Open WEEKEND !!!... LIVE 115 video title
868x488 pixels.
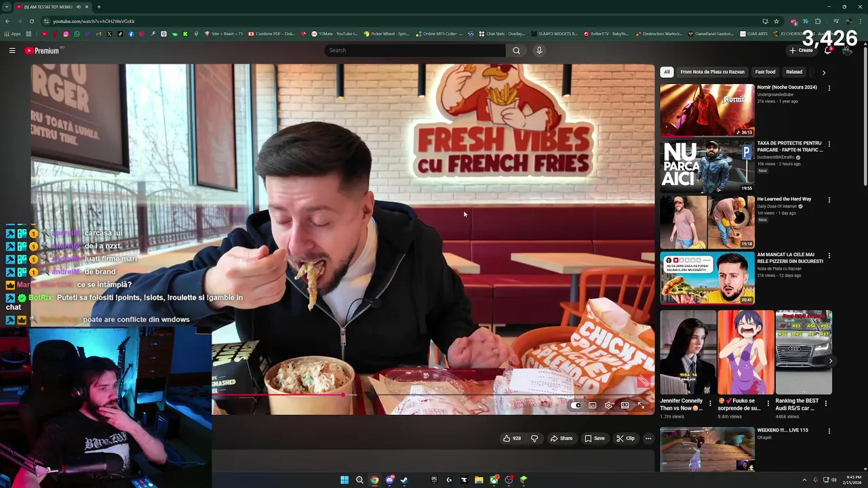[783, 430]
